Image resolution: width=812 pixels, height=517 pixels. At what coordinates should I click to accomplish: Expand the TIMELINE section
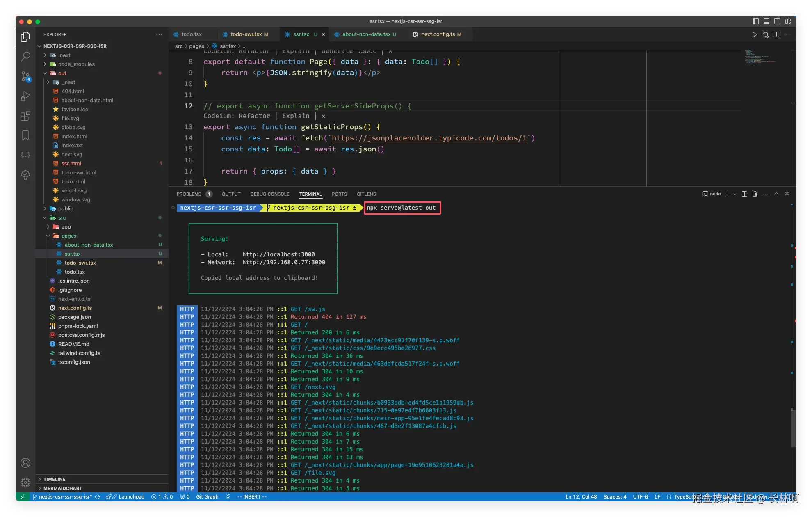click(54, 479)
